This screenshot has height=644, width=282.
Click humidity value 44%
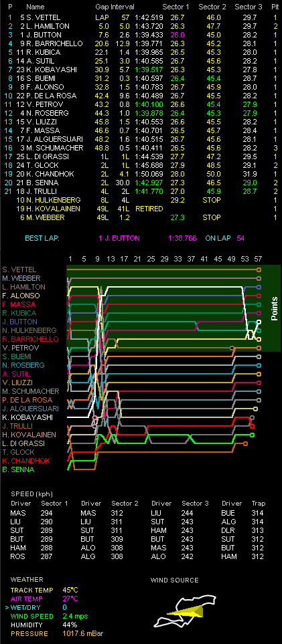[68, 625]
